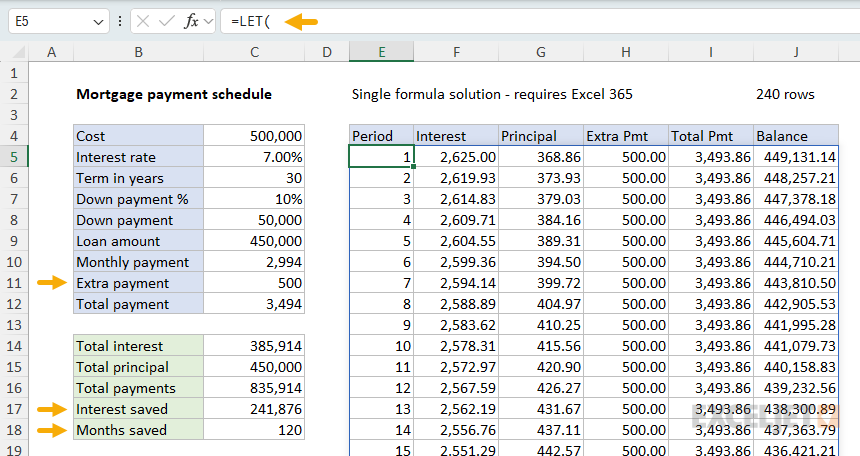Click the Total payment value 3,494

tap(254, 305)
